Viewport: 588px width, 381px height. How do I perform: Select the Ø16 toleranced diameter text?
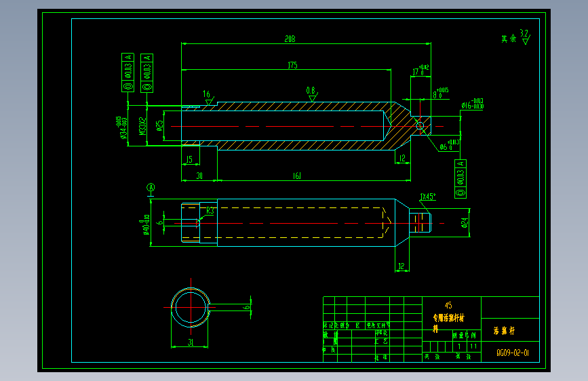point(473,104)
